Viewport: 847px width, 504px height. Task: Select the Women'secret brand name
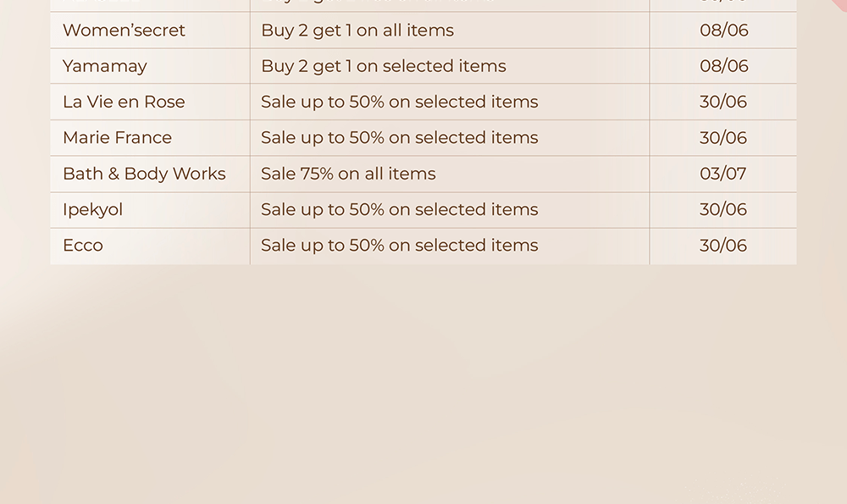pyautogui.click(x=124, y=30)
